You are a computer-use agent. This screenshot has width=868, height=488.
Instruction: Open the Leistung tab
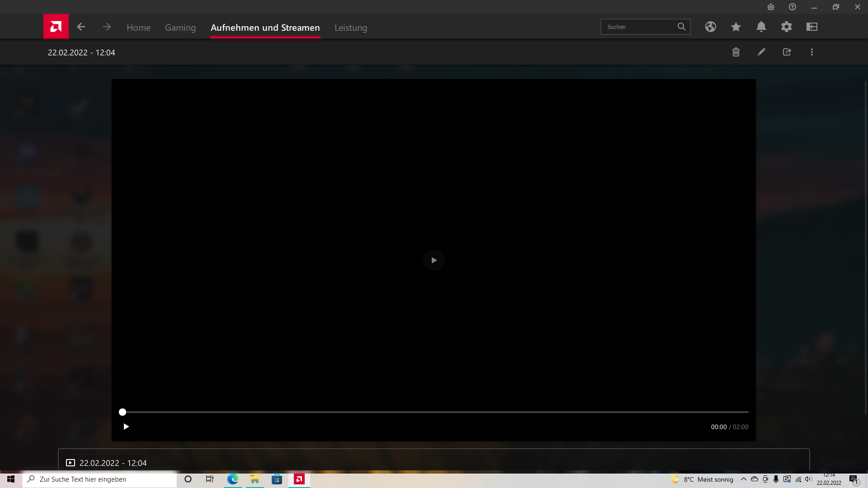(x=350, y=28)
